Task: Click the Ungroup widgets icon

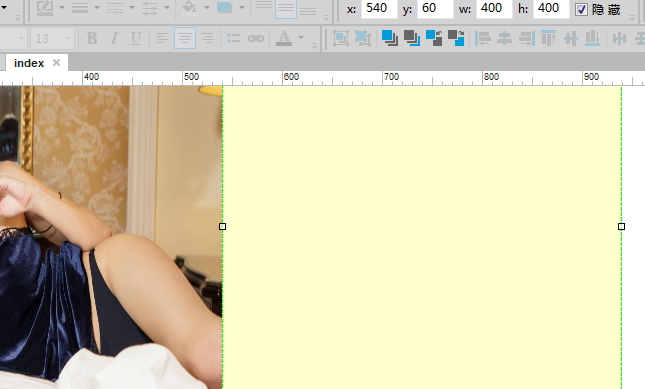Action: pyautogui.click(x=363, y=38)
